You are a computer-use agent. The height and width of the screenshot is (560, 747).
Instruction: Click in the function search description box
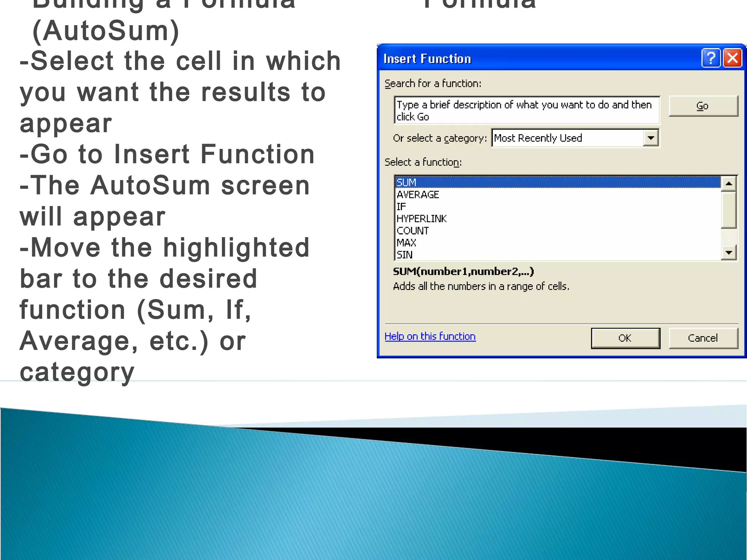[526, 110]
